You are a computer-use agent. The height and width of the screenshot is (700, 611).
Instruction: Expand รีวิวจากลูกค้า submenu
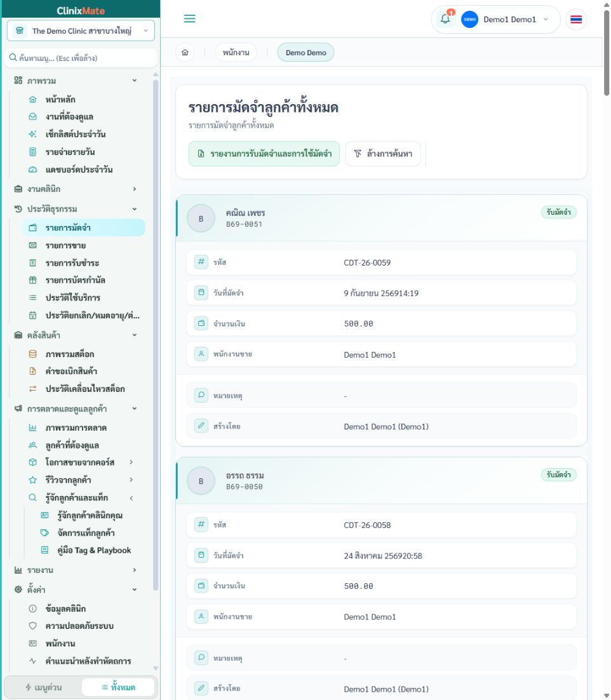pos(131,480)
